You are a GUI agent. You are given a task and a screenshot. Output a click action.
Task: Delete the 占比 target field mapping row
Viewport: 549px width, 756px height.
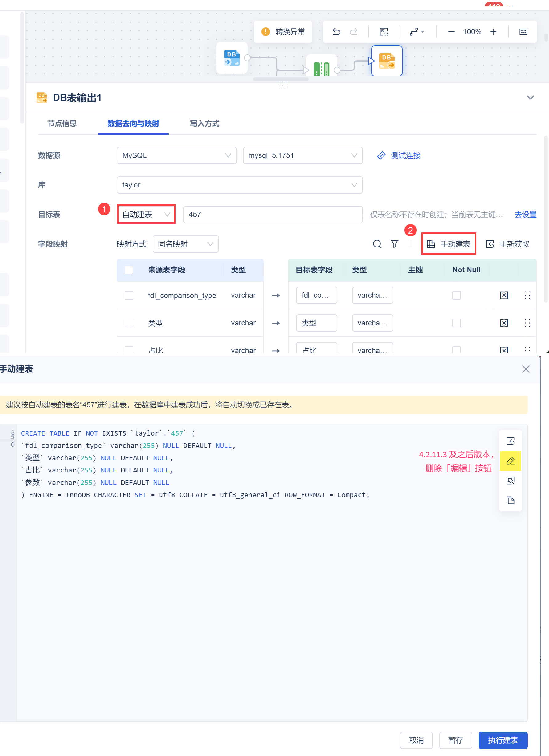504,350
